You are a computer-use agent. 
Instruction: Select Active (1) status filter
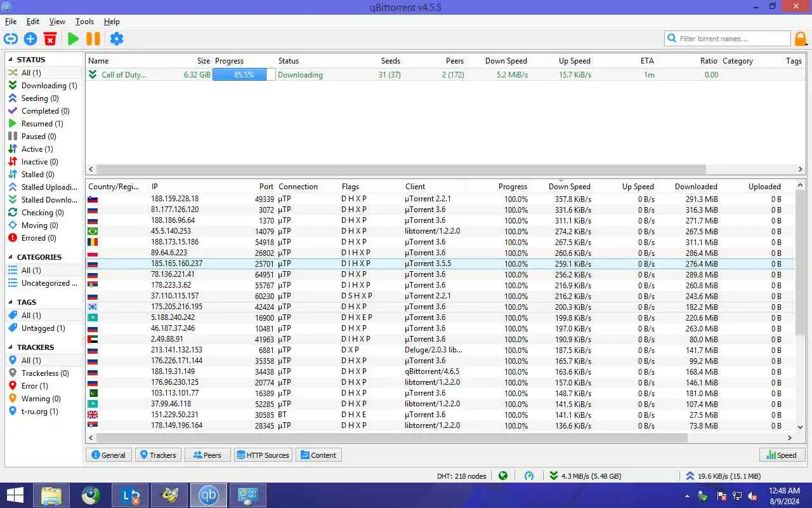(x=44, y=149)
